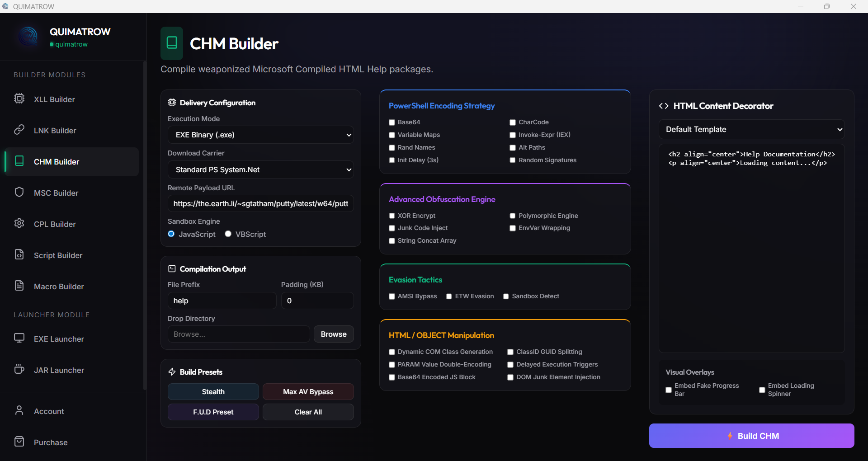Click the LNK Builder link icon

[19, 130]
